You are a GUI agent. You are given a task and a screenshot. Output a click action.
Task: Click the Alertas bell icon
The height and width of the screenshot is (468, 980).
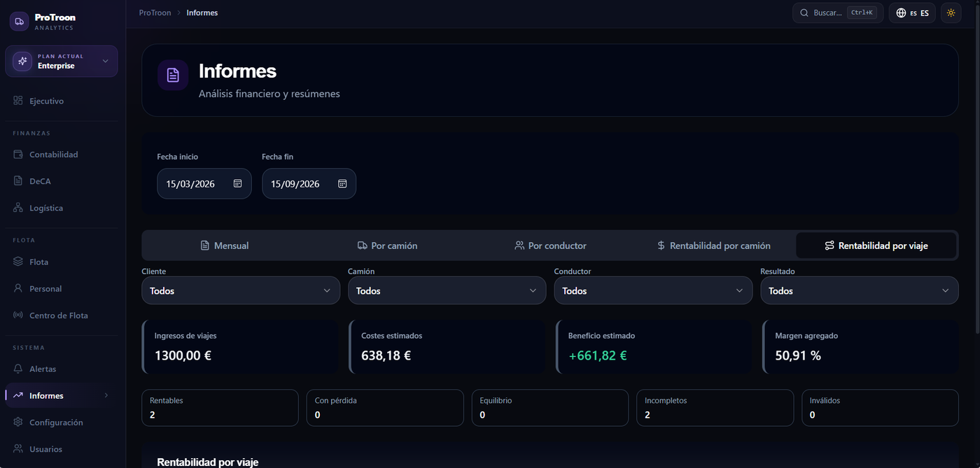point(18,369)
